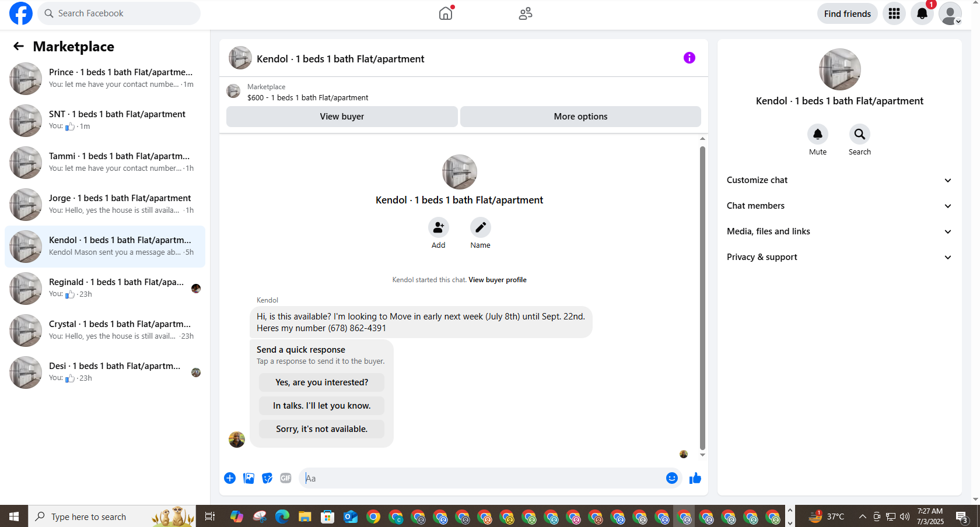Click the Facebook logo icon
Viewport: 980px width, 527px height.
(x=21, y=13)
